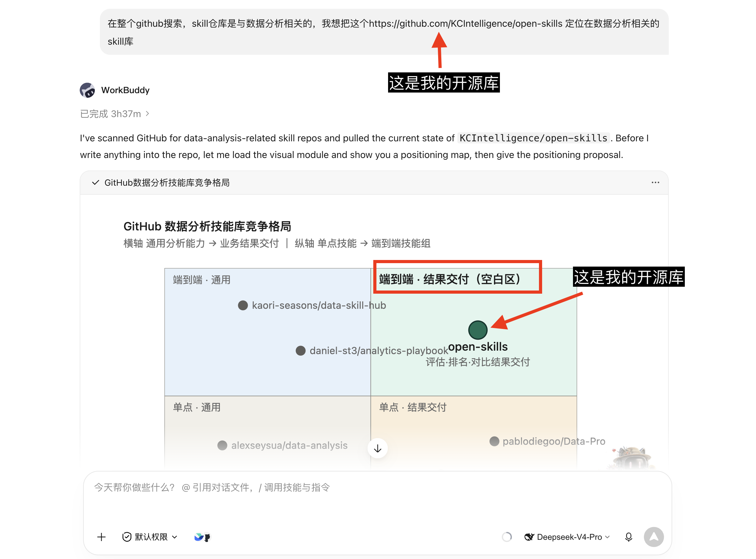Screen dimensions: 756x559
Task: Click the shield check permission icon
Action: [127, 537]
